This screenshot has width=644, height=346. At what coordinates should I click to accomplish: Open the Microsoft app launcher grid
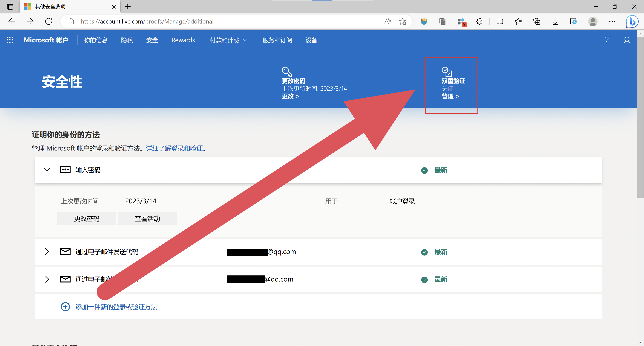10,40
